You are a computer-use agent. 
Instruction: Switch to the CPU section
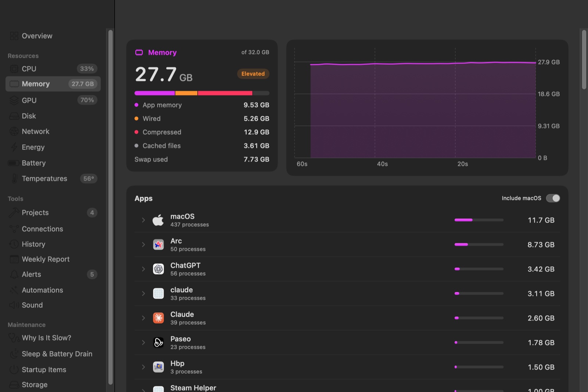[x=53, y=69]
